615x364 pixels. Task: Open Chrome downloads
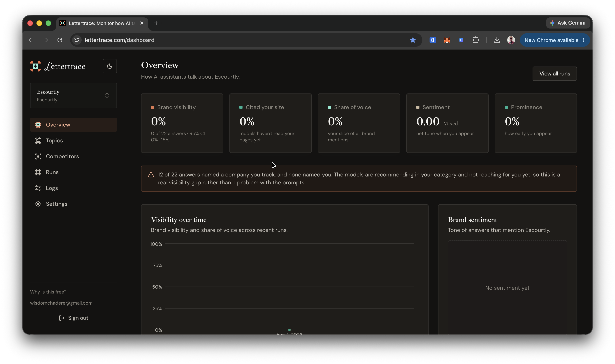click(x=497, y=40)
